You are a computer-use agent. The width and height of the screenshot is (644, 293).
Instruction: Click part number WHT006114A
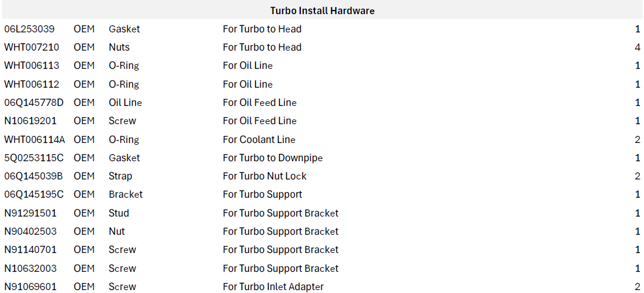(35, 139)
